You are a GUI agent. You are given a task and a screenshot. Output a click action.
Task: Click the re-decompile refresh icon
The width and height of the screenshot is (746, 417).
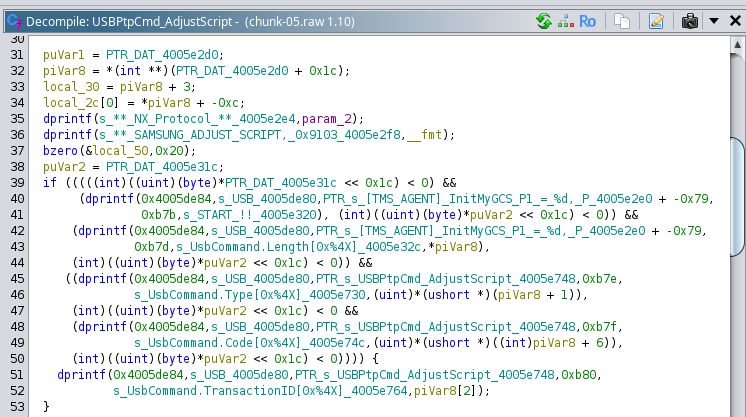point(544,21)
